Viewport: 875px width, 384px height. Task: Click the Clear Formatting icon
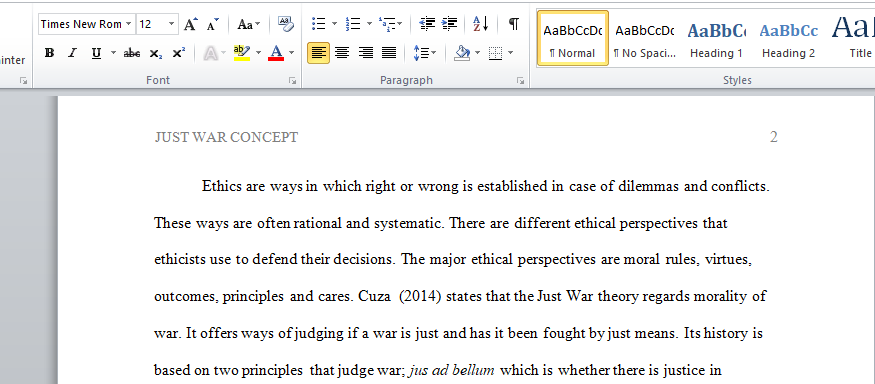285,23
